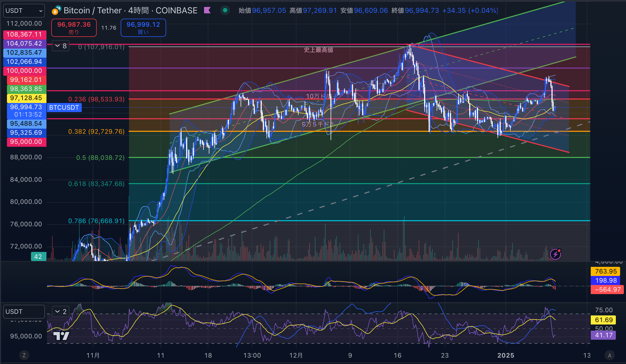
Task: Click the 2025 date on time axis
Action: (506, 355)
